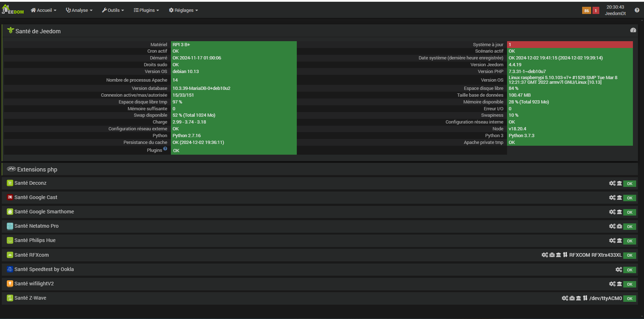
Task: Expand the Santé Z-Wave panel
Action: (30, 298)
